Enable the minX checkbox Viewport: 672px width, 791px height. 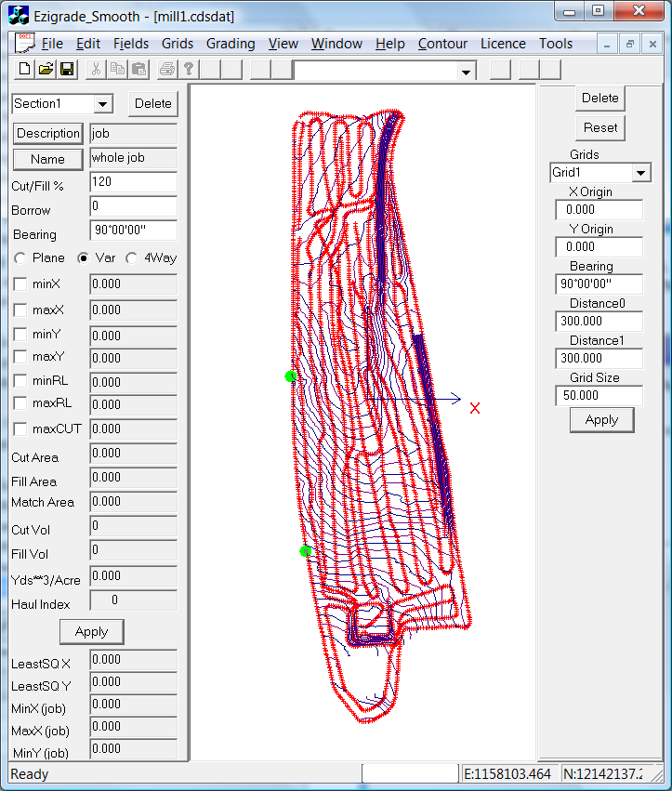(21, 284)
